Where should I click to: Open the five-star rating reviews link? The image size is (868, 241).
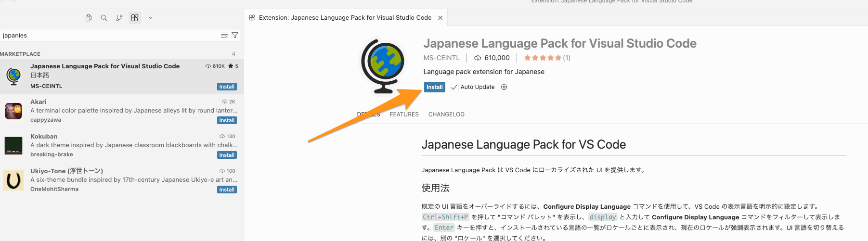pyautogui.click(x=547, y=58)
